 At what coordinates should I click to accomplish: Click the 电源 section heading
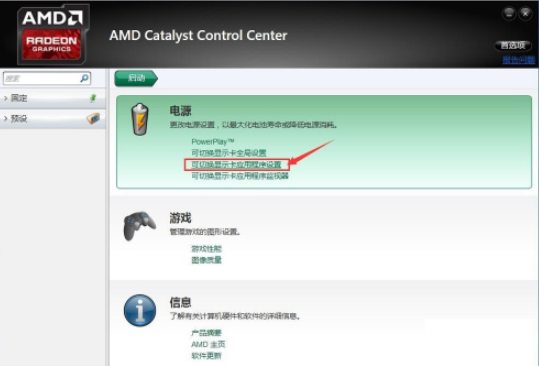180,111
